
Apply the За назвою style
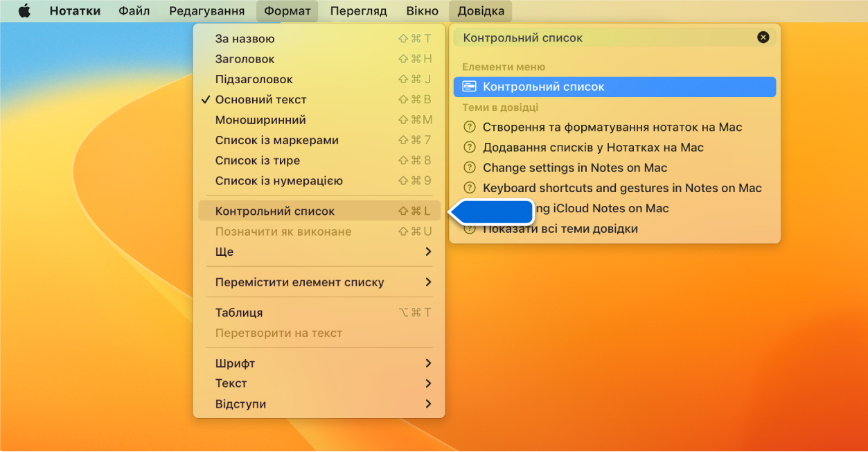[x=319, y=39]
